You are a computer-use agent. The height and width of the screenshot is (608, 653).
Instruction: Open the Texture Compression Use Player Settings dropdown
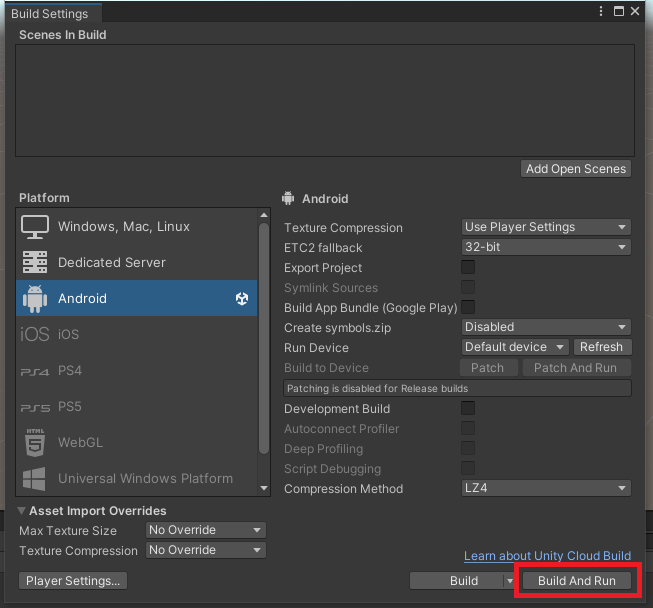546,227
